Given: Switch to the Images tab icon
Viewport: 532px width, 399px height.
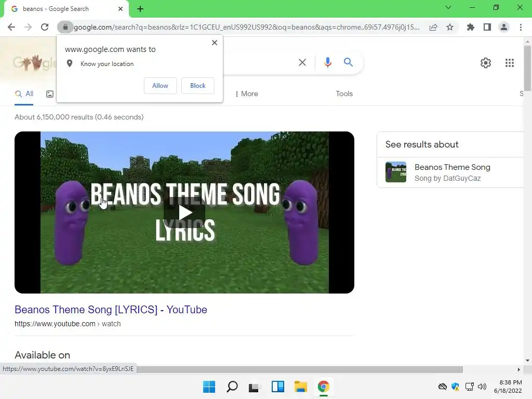Looking at the screenshot, I should click(x=50, y=94).
